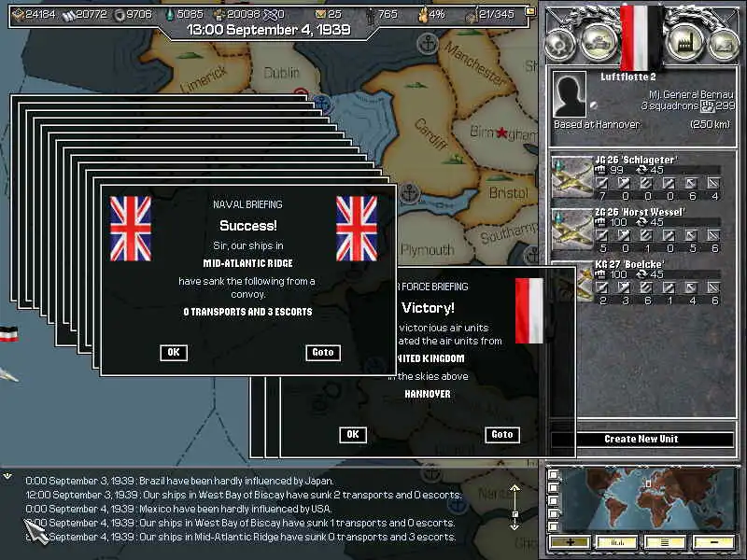
Task: Click Goto in the Naval Briefing dialog
Action: [322, 353]
